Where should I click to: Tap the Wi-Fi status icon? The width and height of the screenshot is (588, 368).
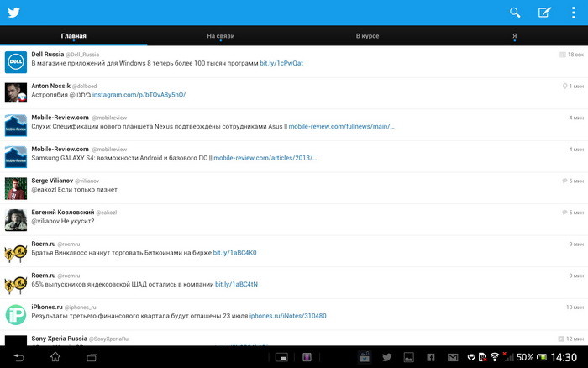tap(495, 357)
